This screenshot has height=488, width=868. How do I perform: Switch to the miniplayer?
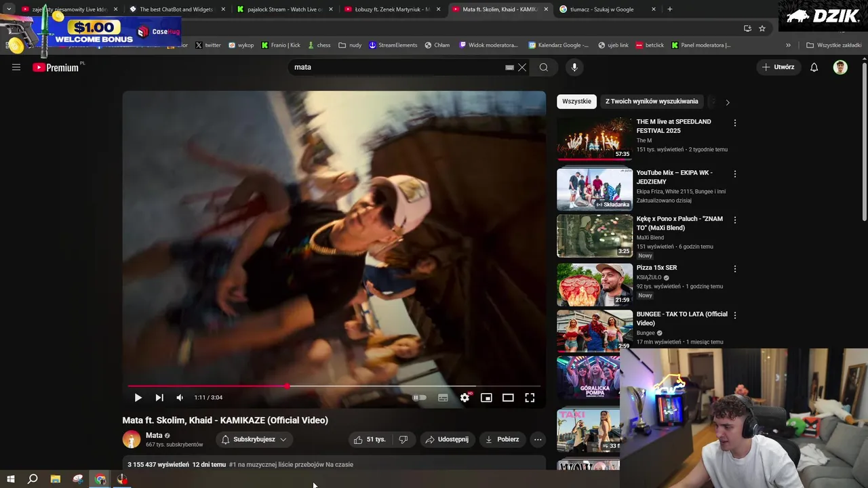tap(486, 398)
